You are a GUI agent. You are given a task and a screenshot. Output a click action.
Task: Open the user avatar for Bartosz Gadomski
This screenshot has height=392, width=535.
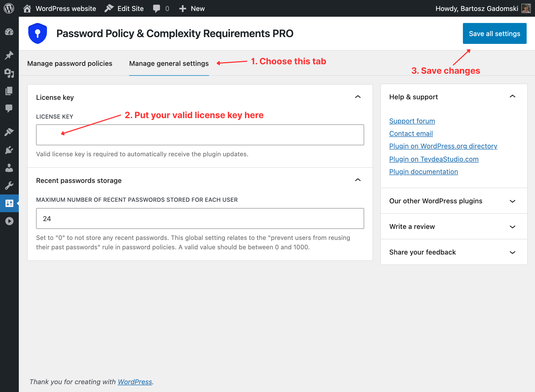click(x=526, y=8)
